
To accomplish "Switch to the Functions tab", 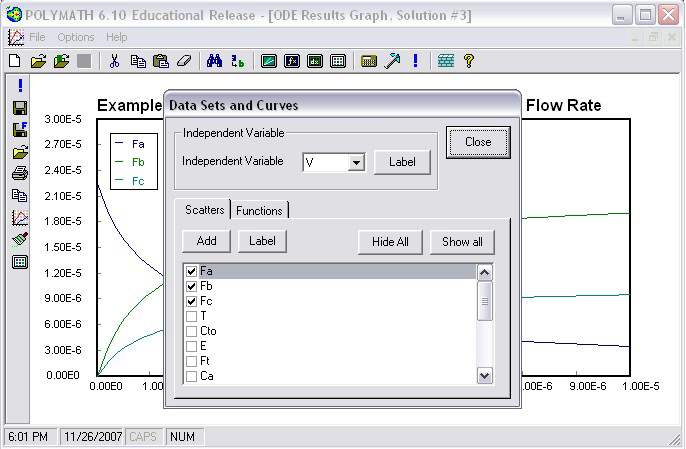I will (259, 210).
